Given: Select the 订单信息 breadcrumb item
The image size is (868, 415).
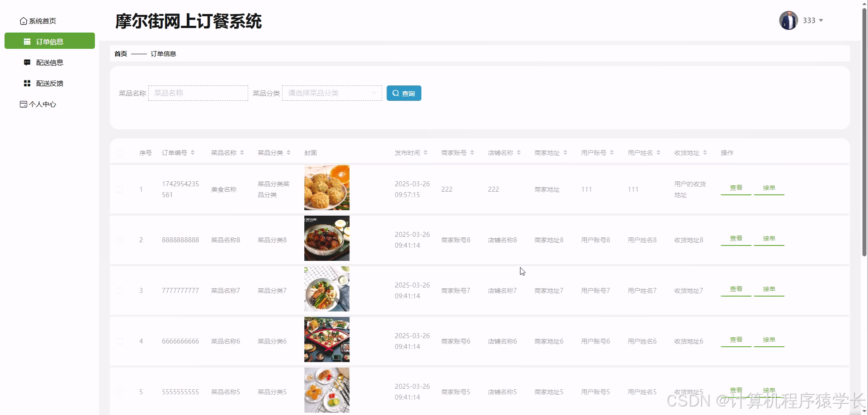Looking at the screenshot, I should [163, 53].
